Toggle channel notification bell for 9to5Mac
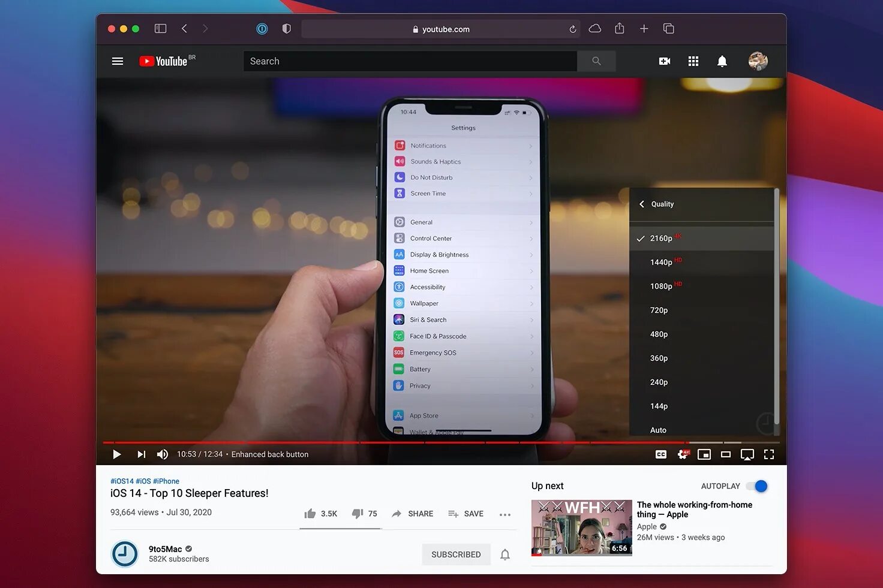 (x=505, y=554)
